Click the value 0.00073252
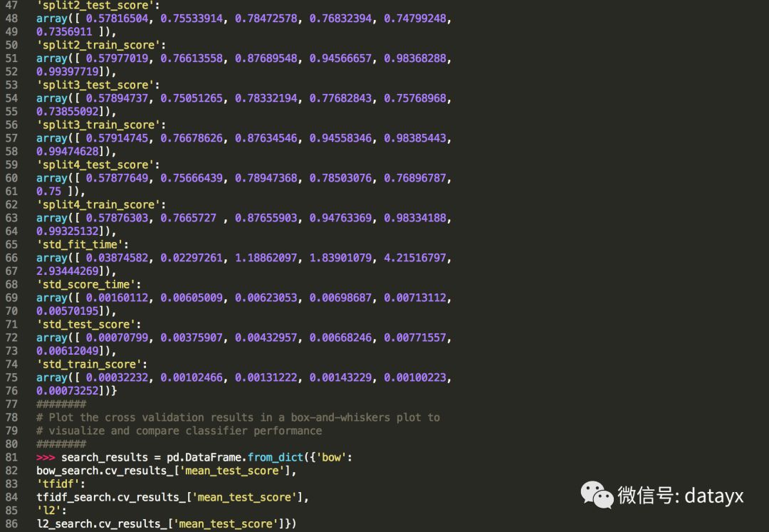This screenshot has height=532, width=769. point(67,391)
